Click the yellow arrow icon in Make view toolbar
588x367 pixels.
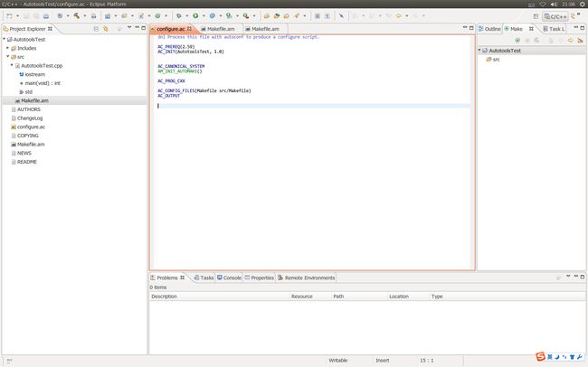pyautogui.click(x=571, y=40)
